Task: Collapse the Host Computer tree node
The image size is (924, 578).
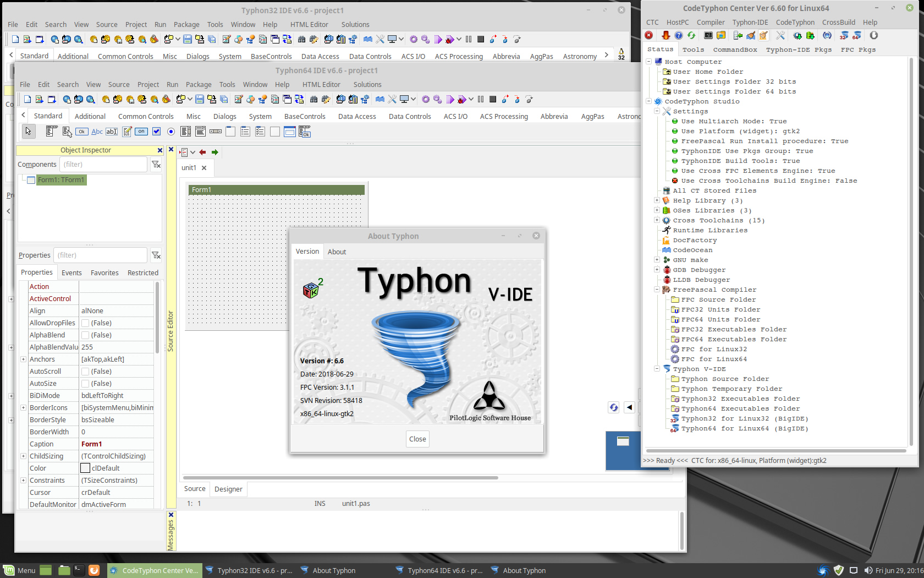Action: click(x=648, y=62)
